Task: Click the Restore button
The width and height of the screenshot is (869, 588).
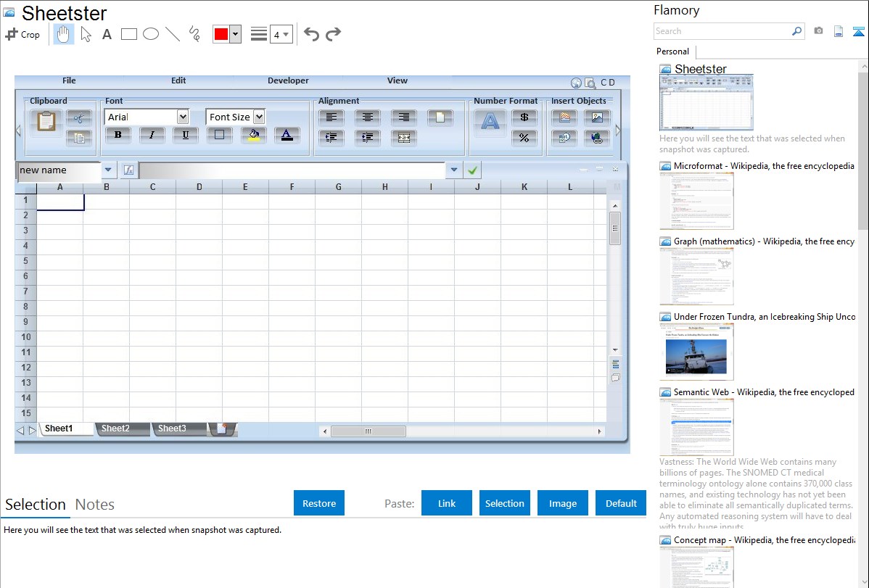Action: [319, 503]
